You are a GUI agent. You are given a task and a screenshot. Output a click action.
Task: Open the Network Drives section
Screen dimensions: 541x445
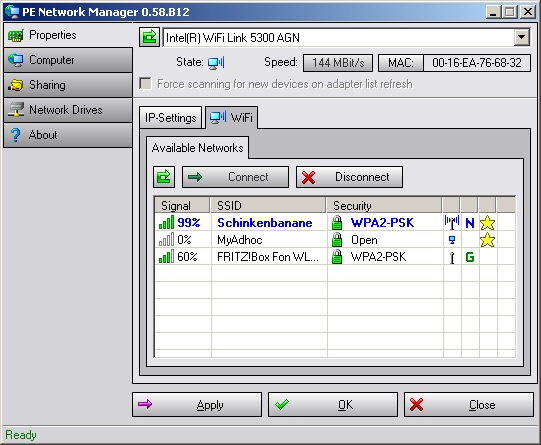coord(68,110)
